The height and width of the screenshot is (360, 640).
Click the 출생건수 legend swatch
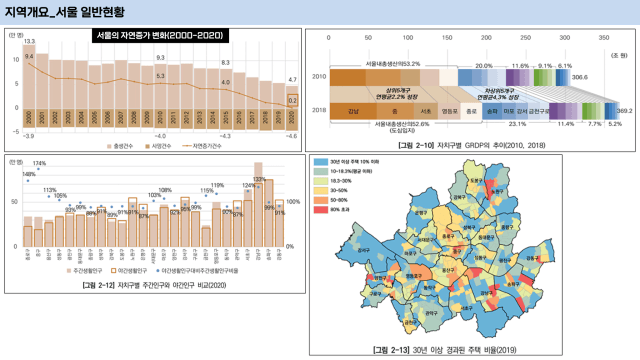(109, 146)
